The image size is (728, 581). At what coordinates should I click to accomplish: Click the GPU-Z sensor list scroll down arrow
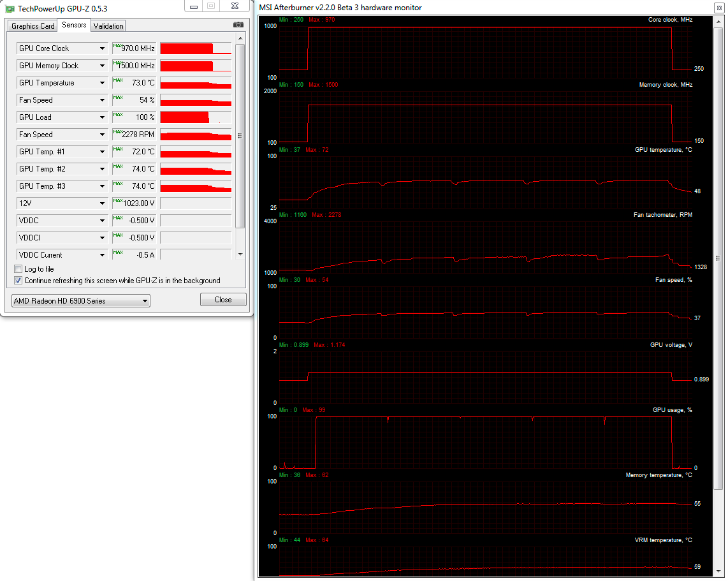240,254
